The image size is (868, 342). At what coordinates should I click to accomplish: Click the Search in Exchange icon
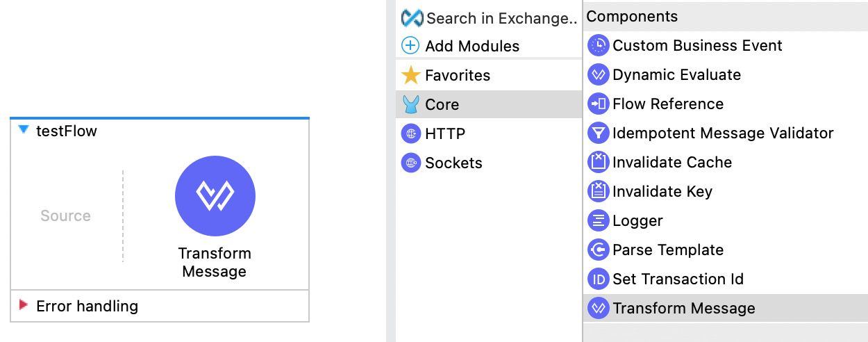(x=412, y=18)
